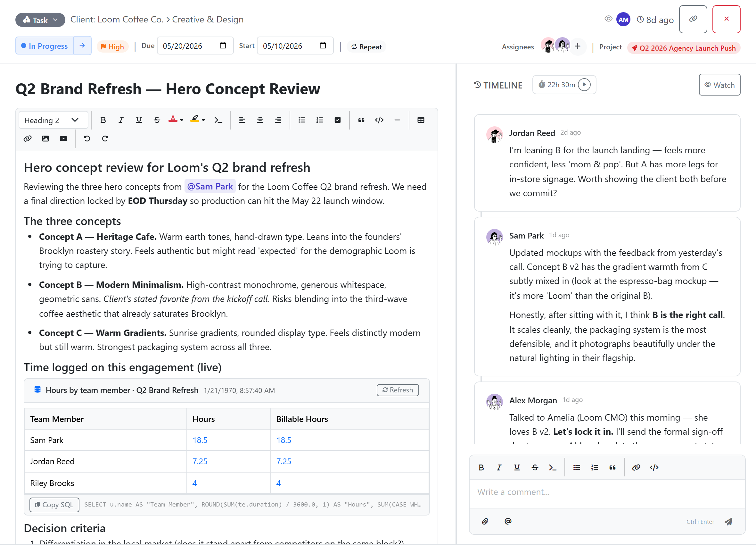
Task: Toggle the Repeat setting
Action: point(367,47)
